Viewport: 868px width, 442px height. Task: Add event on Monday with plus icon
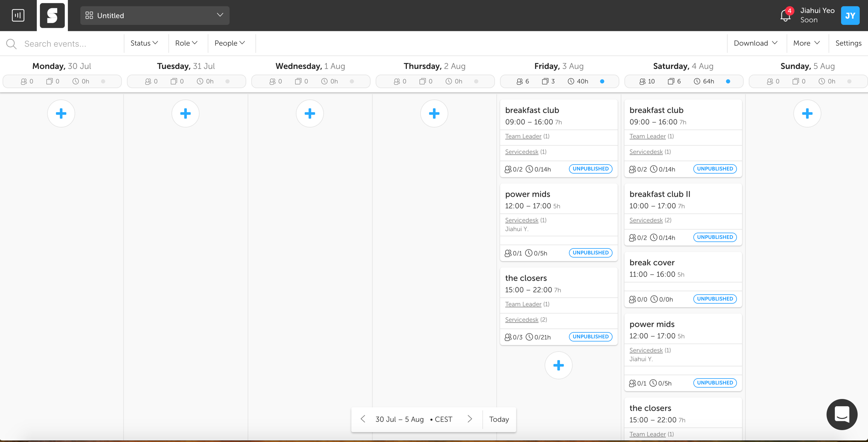click(x=61, y=113)
